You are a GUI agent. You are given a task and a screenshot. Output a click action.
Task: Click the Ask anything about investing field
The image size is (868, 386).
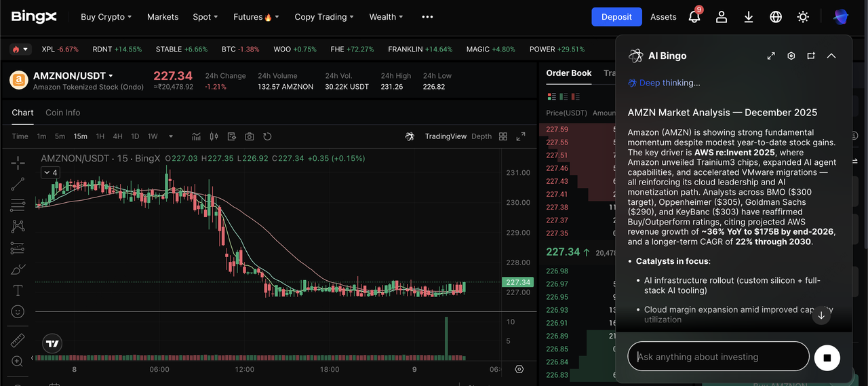click(x=719, y=357)
